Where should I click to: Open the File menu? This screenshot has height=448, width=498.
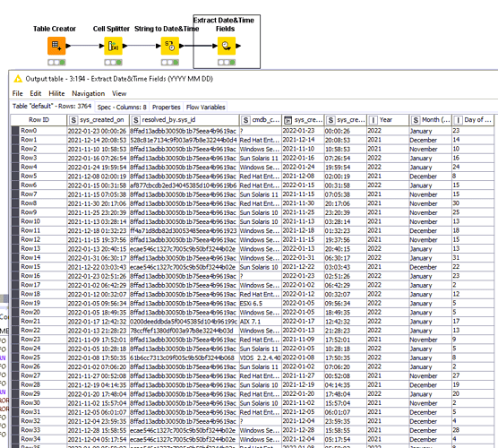[x=18, y=93]
